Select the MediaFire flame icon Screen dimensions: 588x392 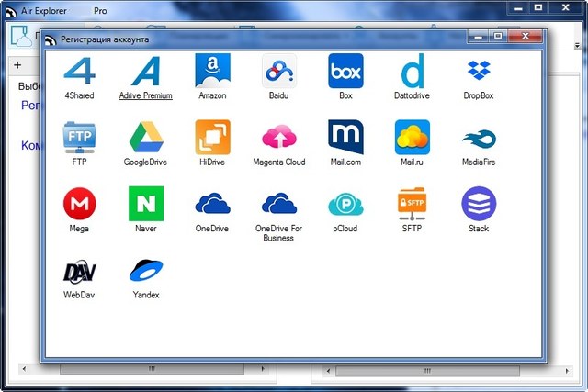pyautogui.click(x=479, y=139)
